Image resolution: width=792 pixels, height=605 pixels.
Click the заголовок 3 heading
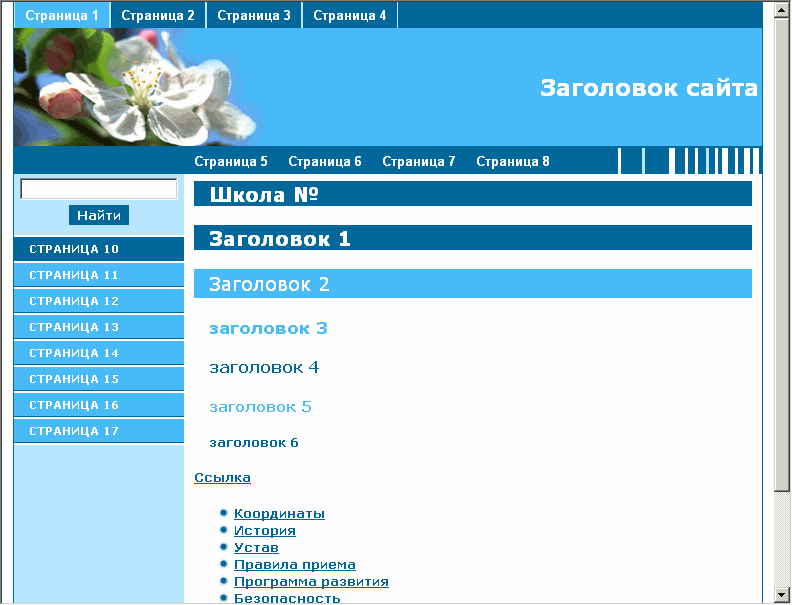pyautogui.click(x=268, y=328)
